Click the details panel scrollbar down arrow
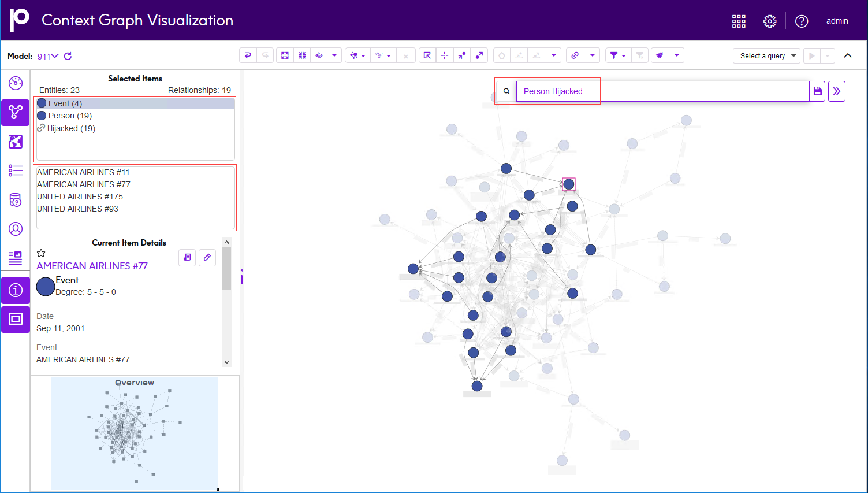The image size is (868, 493). click(x=227, y=362)
